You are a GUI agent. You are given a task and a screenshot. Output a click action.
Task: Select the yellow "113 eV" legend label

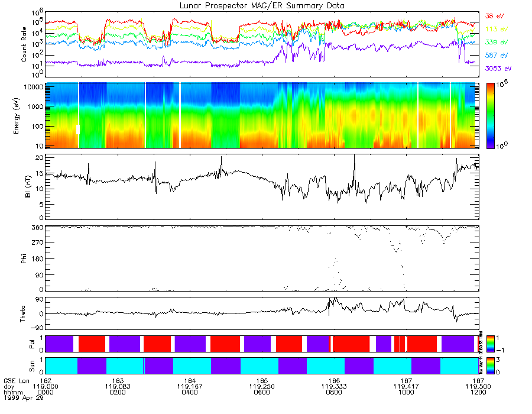point(497,29)
